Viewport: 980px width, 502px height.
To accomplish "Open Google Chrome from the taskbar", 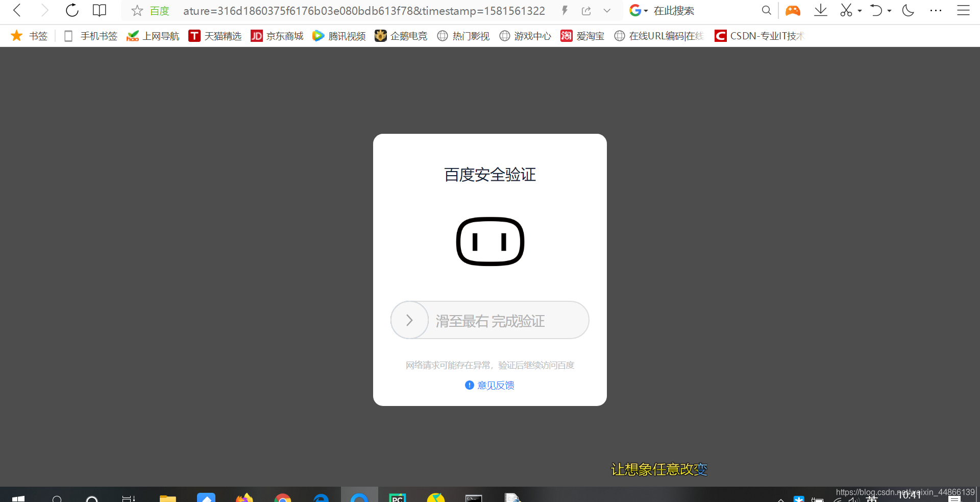I will click(x=283, y=498).
